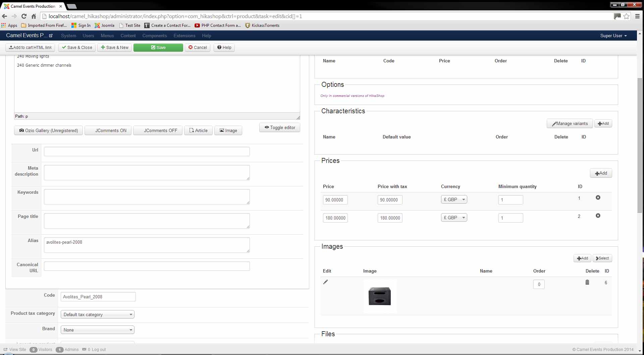Bookmark this page with the star icon
The image size is (644, 355).
626,16
